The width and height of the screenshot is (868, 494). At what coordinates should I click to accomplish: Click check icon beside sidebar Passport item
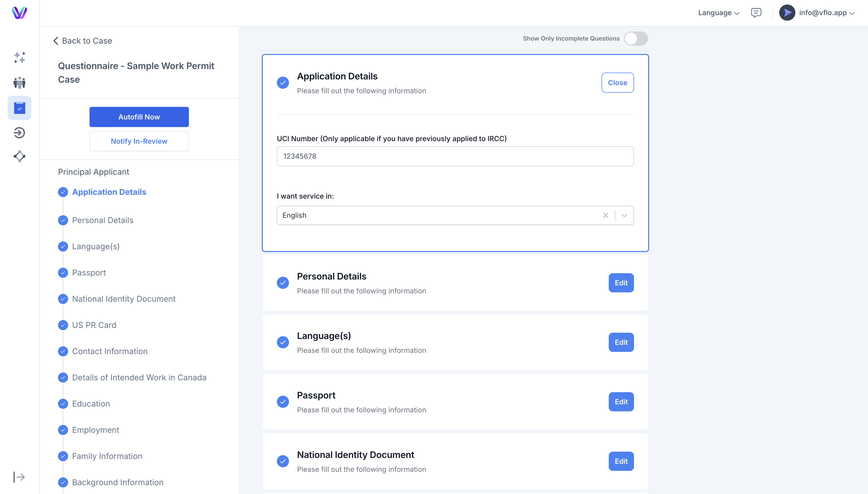click(63, 273)
